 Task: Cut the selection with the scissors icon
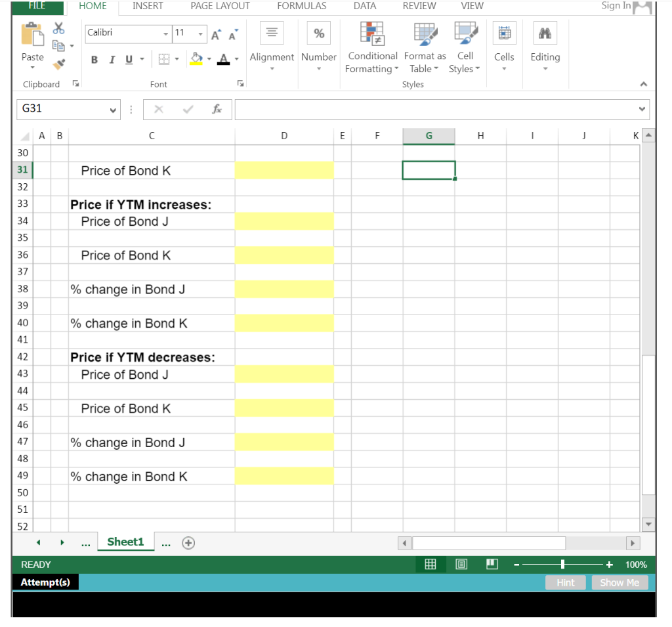point(58,29)
